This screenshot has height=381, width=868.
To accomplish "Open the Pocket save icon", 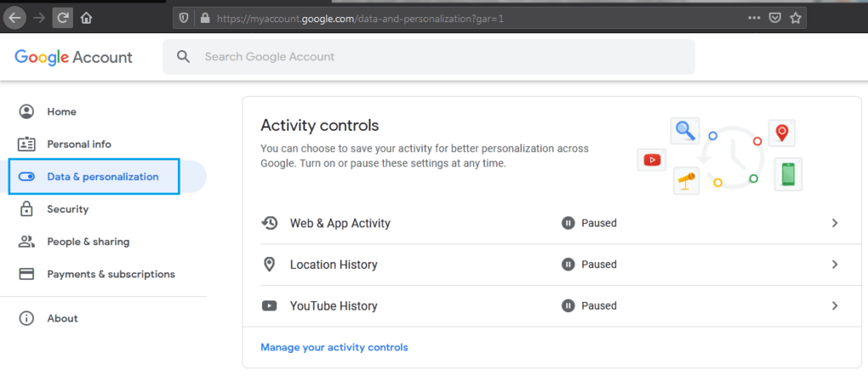I will (x=775, y=17).
